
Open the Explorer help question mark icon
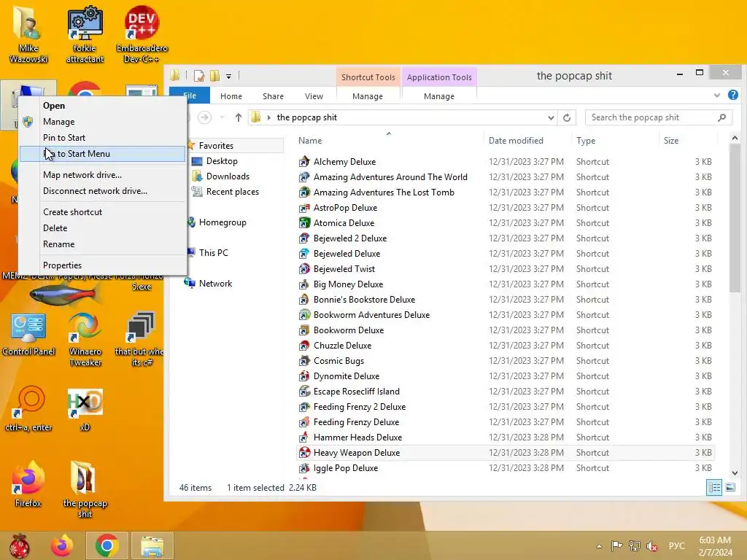click(x=732, y=96)
